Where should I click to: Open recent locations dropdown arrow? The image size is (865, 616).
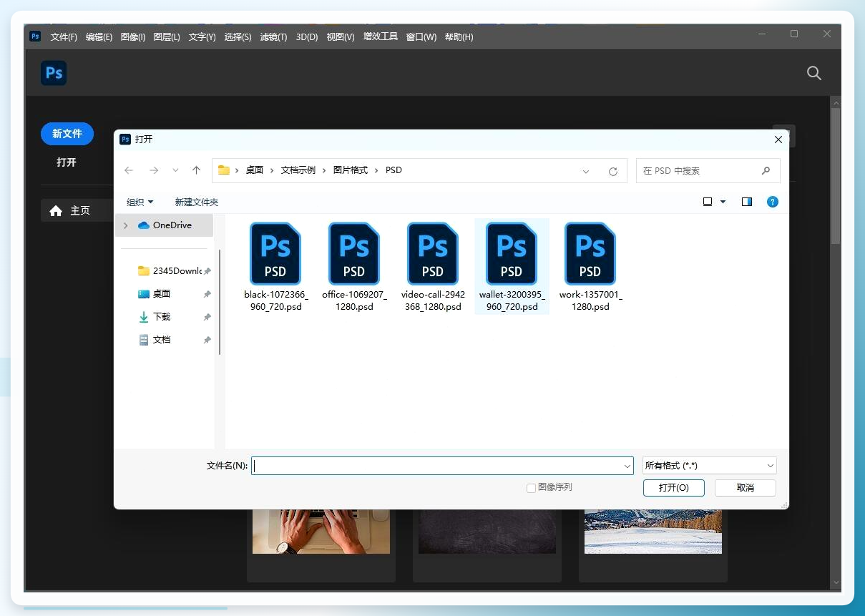(x=175, y=170)
